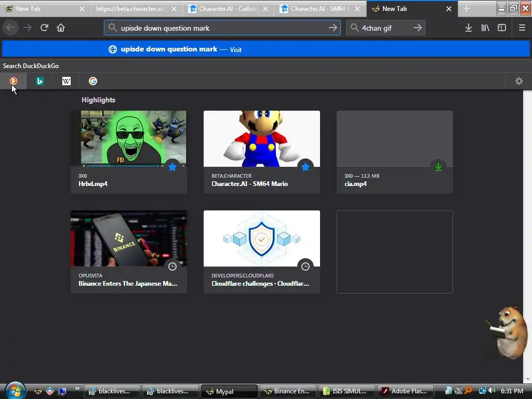Switch to Adobe Flas... taskbar button

pyautogui.click(x=405, y=391)
